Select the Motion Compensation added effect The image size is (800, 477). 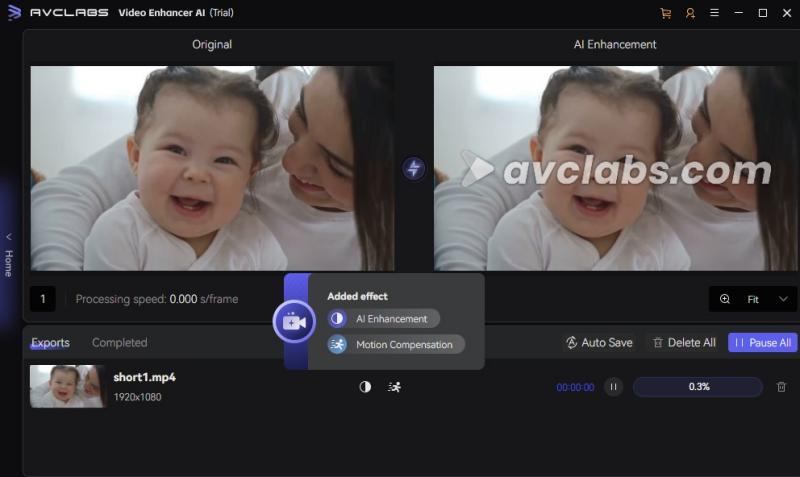click(396, 344)
